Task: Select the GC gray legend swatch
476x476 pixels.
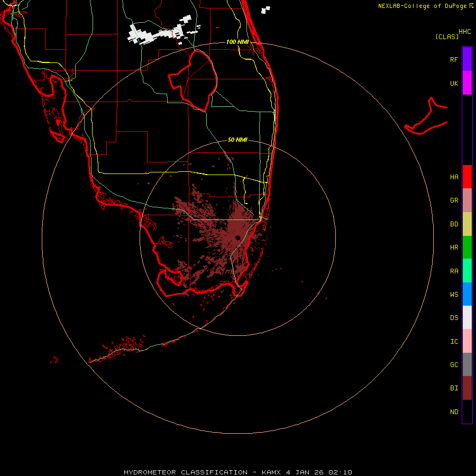Action: pyautogui.click(x=467, y=364)
